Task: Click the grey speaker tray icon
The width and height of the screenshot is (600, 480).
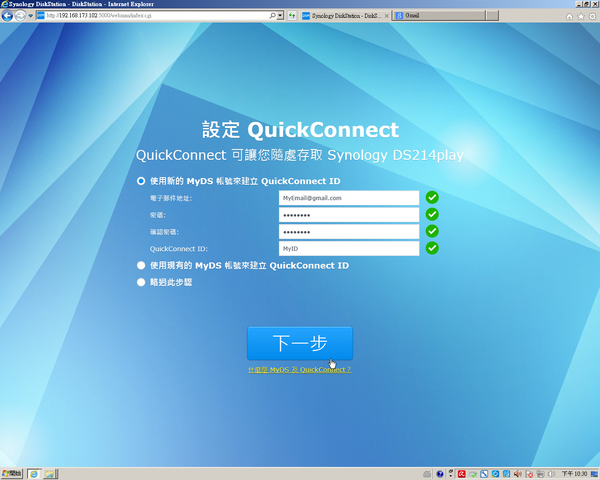Action: [551, 474]
